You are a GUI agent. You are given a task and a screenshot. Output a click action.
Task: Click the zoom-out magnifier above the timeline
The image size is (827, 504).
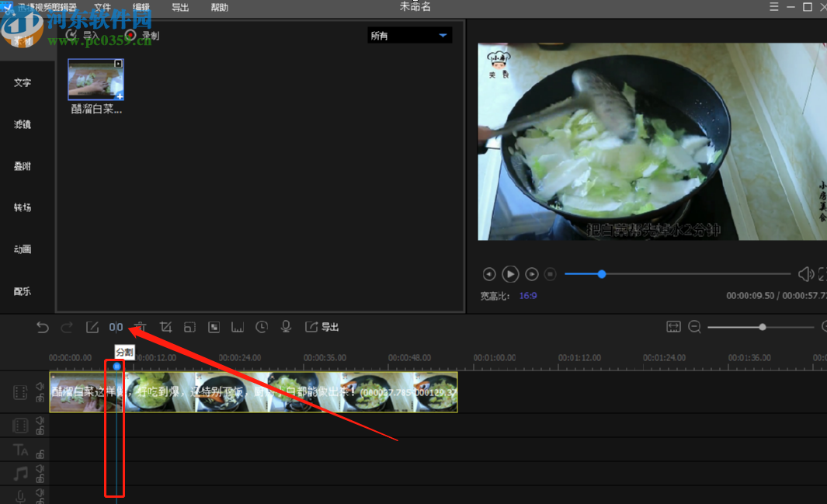pyautogui.click(x=695, y=327)
